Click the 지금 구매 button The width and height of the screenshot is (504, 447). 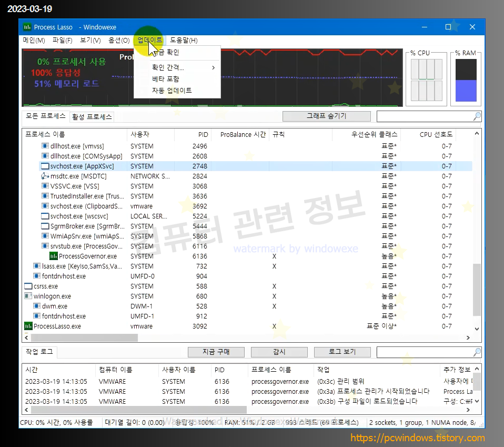pyautogui.click(x=216, y=352)
